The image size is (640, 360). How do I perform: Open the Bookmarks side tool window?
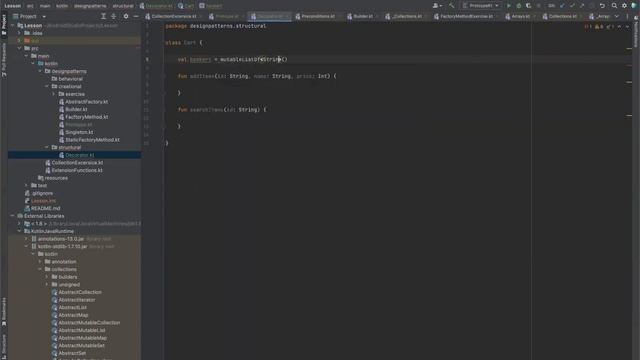pyautogui.click(x=4, y=312)
